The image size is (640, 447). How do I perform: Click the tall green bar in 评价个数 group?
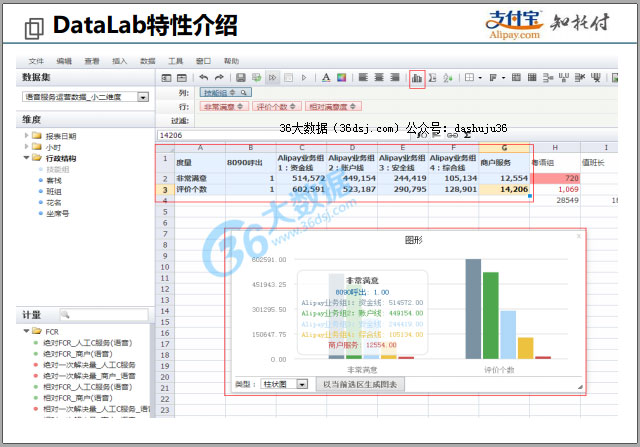[491, 316]
